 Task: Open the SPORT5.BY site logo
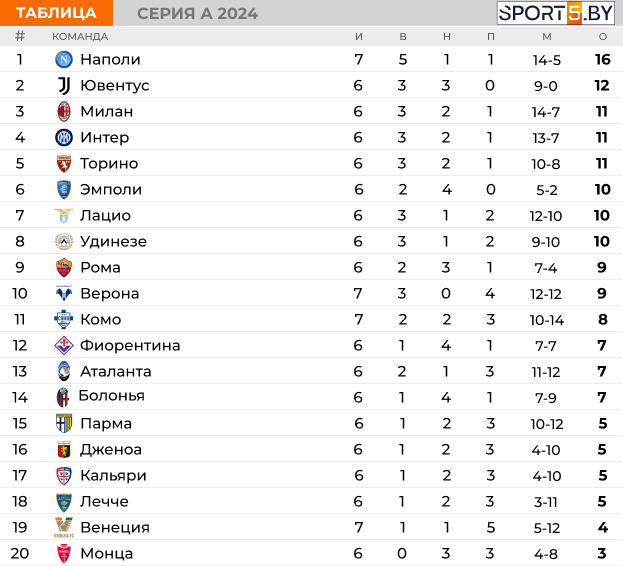point(556,13)
